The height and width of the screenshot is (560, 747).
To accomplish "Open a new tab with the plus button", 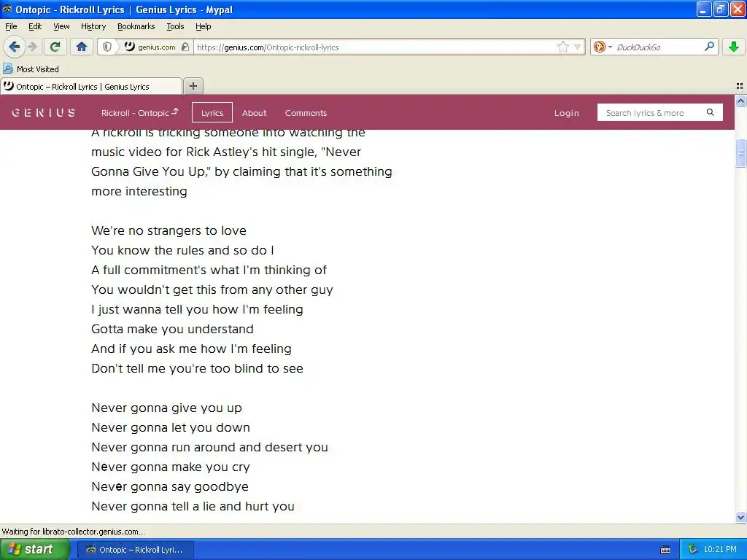I will [193, 86].
